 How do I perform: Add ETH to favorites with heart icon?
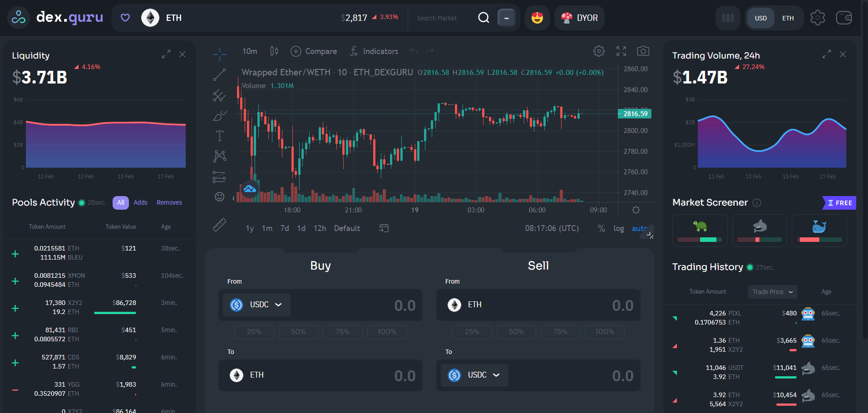coord(125,18)
